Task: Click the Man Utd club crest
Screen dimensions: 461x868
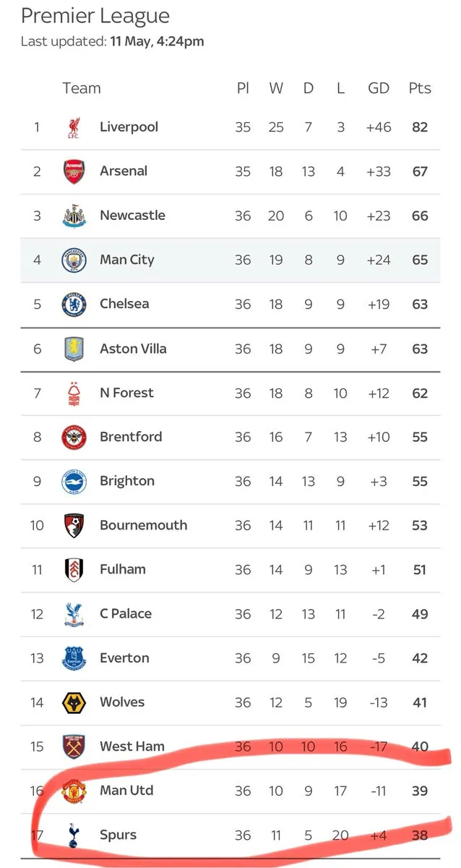Action: point(74,791)
